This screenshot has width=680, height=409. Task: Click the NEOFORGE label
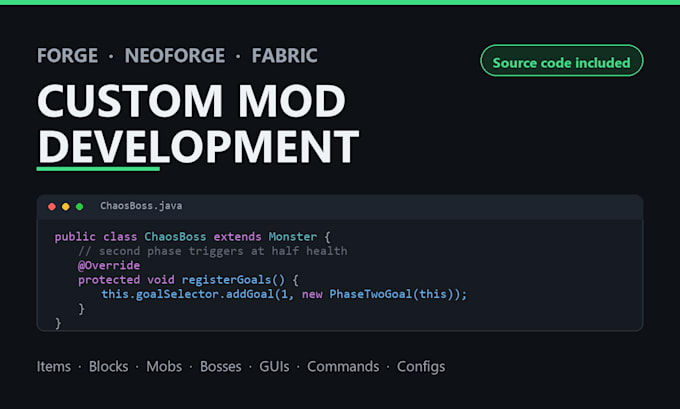(175, 56)
